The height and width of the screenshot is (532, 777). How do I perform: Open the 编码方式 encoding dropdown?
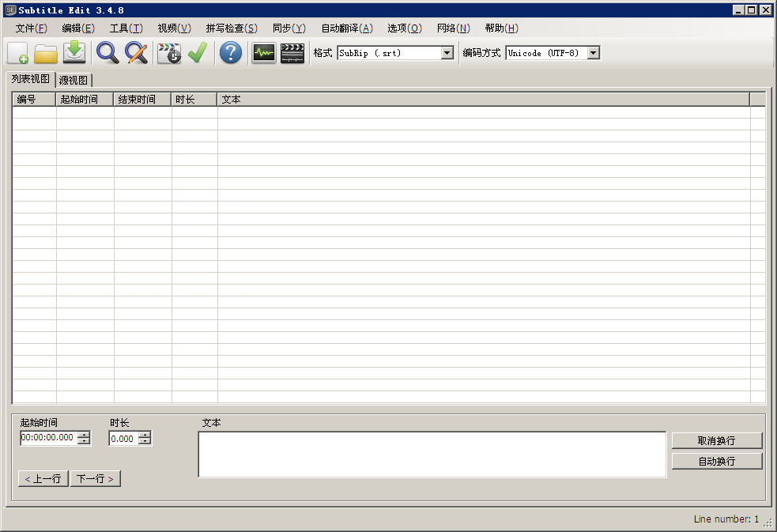tap(593, 53)
